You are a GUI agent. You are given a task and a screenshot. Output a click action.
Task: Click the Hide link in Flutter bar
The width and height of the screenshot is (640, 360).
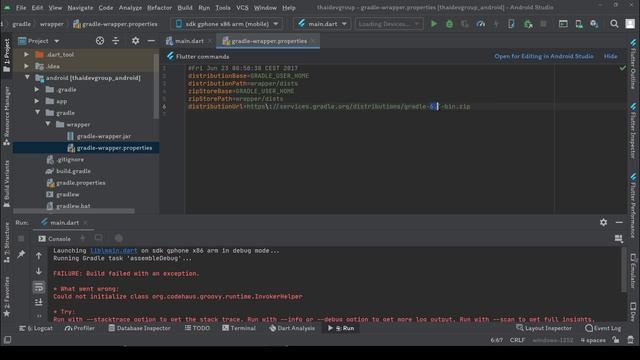tap(611, 56)
